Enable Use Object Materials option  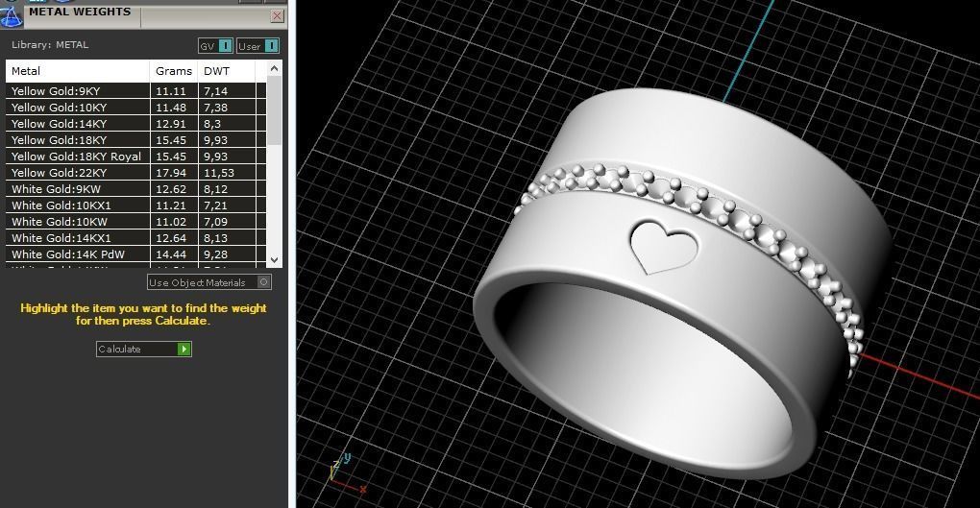[x=208, y=282]
